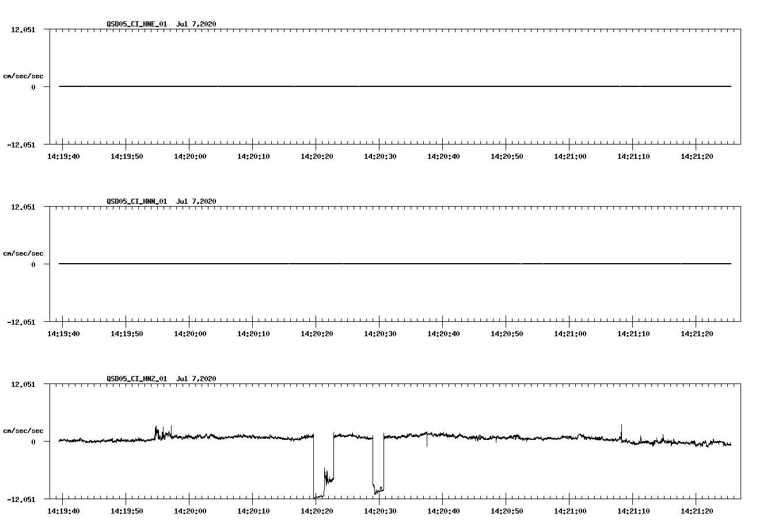782x532 pixels.
Task: Click 14:21:20 time label under HNZ plot
Action: (697, 511)
